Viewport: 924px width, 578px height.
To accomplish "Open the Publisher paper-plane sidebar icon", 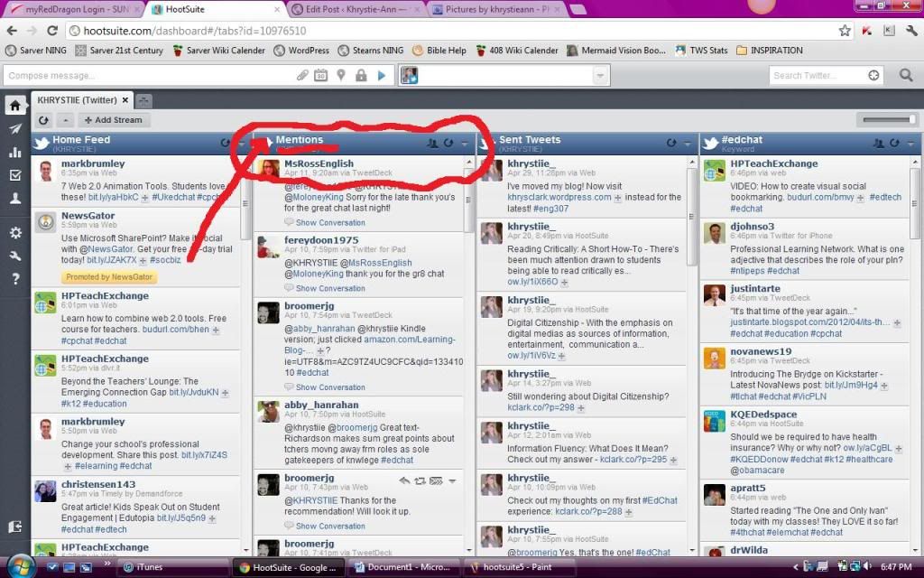I will 15,129.
